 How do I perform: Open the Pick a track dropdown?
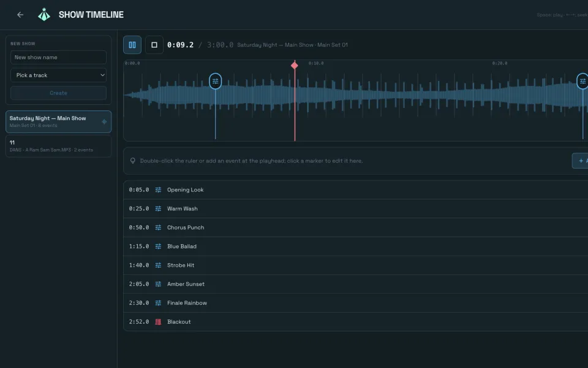(59, 75)
